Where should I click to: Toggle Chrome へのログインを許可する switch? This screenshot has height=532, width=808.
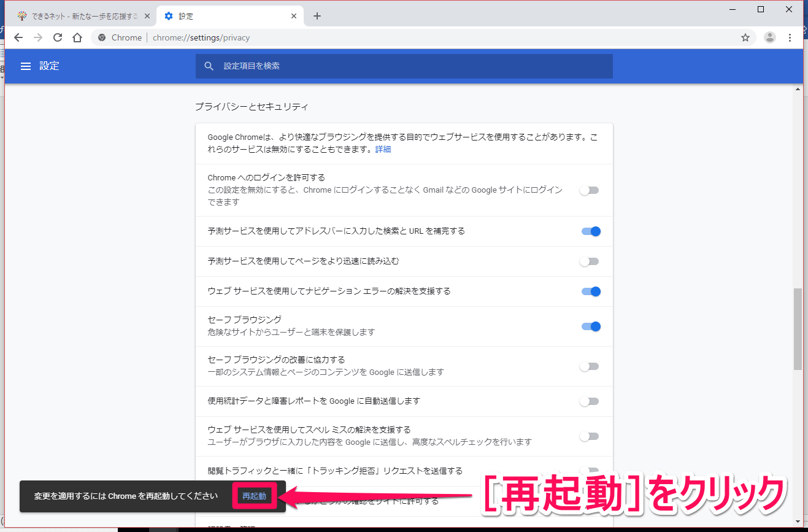(590, 190)
